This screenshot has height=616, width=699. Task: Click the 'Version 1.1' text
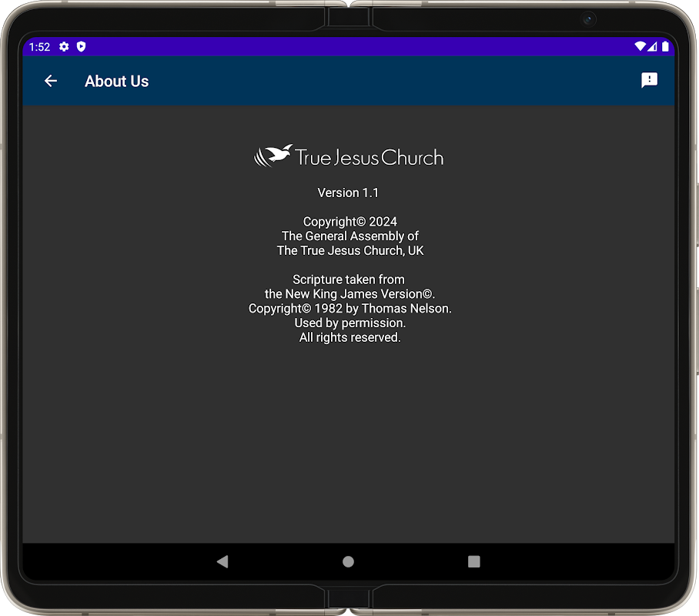[348, 192]
